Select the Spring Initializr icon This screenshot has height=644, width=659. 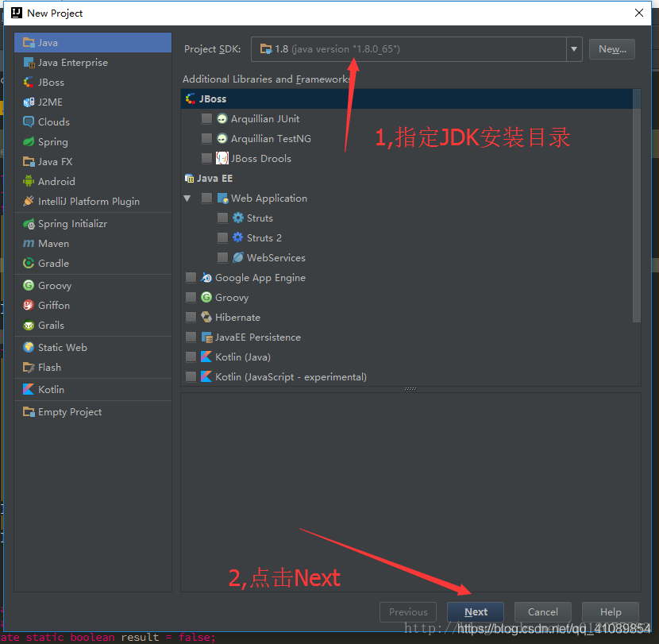29,224
